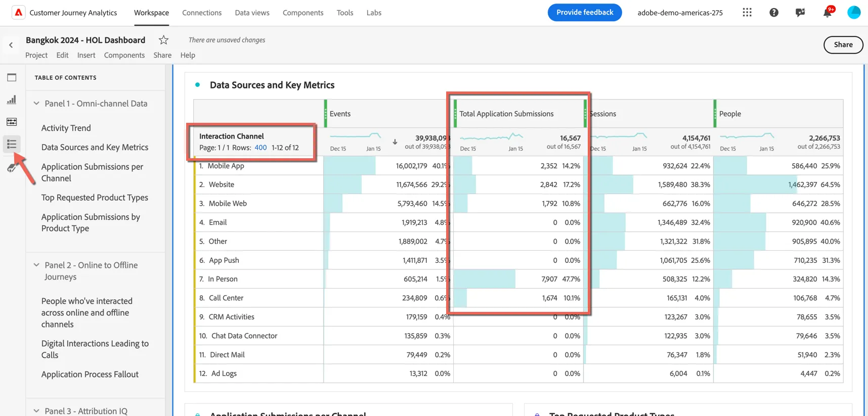Open the Edit menu
The width and height of the screenshot is (868, 416).
[62, 55]
